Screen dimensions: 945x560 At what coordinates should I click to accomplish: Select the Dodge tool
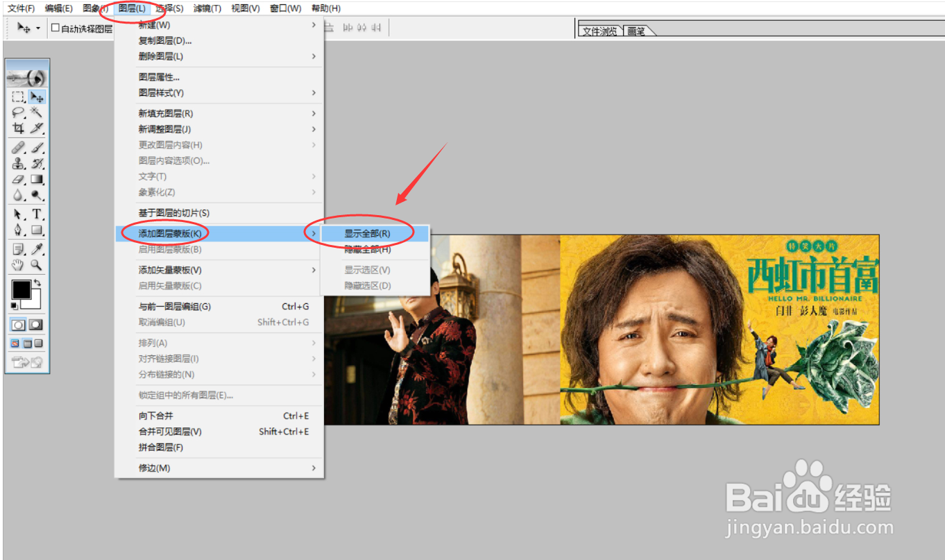[37, 196]
